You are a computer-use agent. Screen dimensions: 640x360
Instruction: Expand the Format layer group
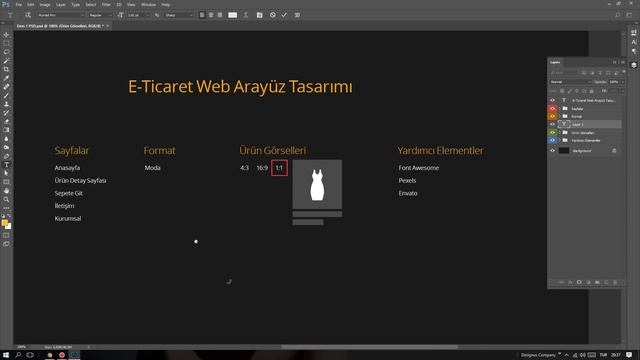coord(560,116)
